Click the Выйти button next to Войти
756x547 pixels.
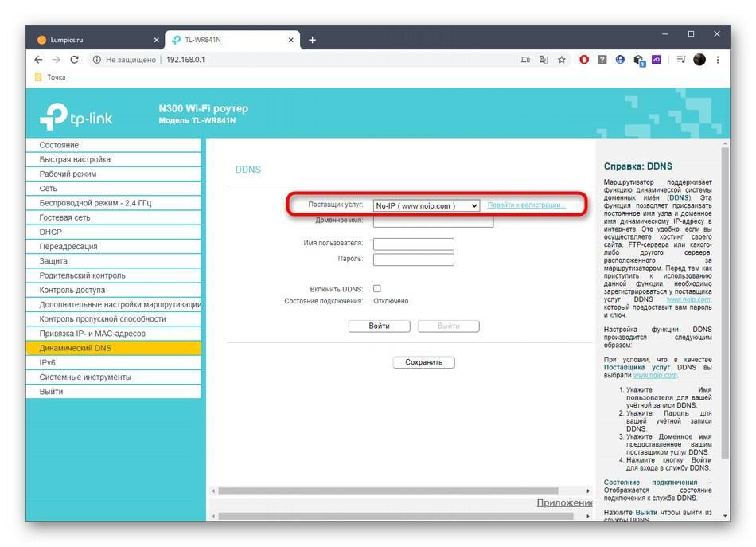pos(448,326)
